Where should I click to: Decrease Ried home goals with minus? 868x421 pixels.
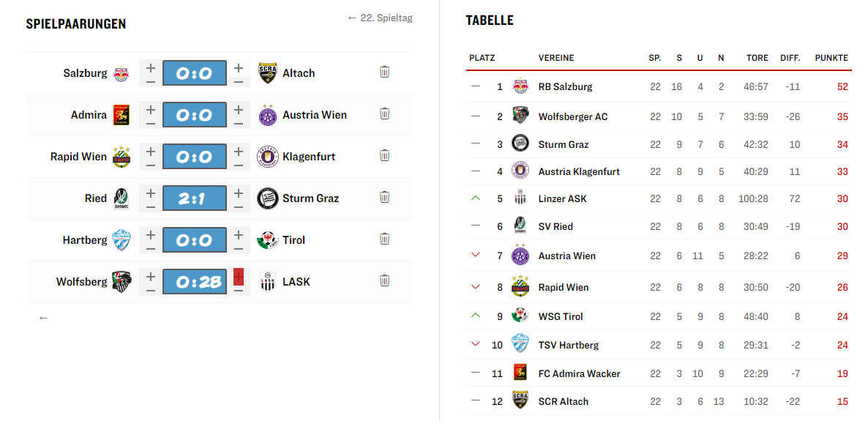(x=151, y=206)
